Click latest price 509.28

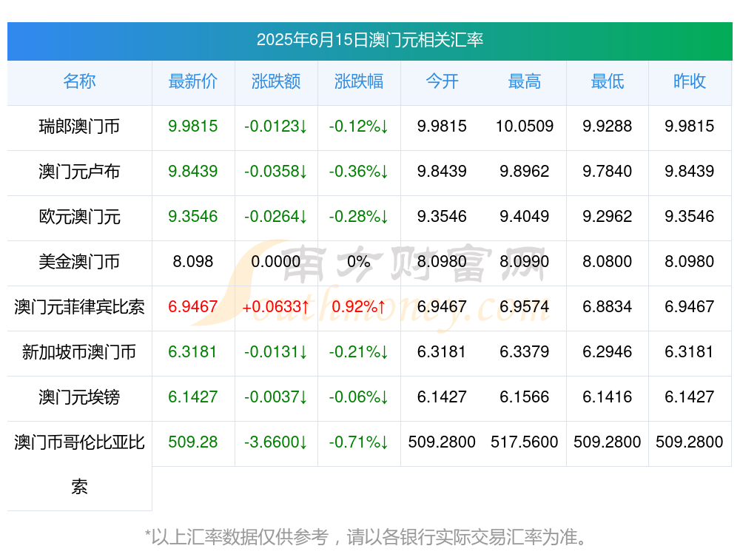[192, 442]
